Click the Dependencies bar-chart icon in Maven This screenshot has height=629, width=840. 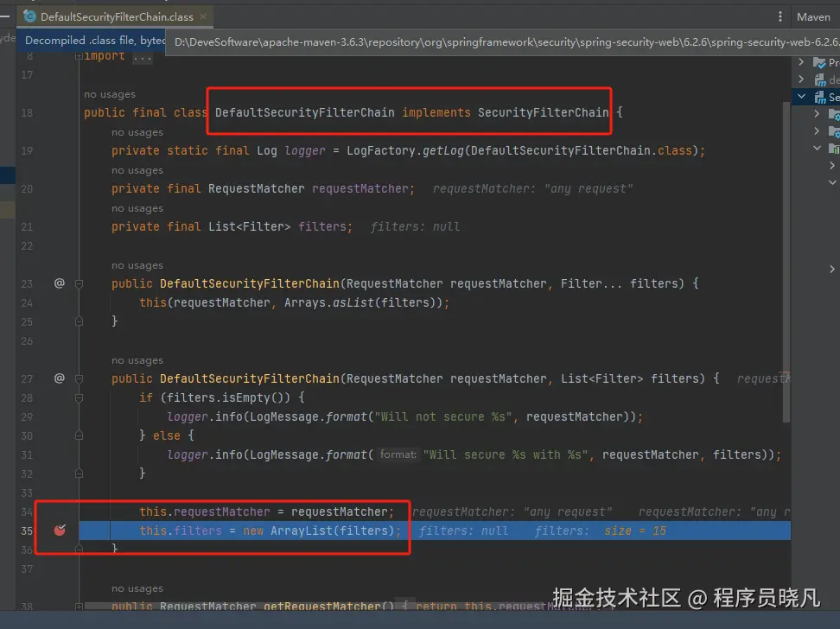[834, 149]
